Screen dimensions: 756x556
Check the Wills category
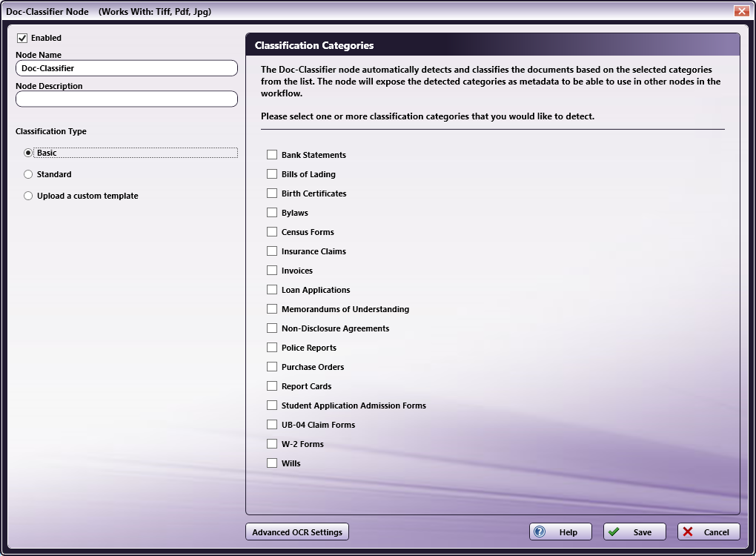272,463
